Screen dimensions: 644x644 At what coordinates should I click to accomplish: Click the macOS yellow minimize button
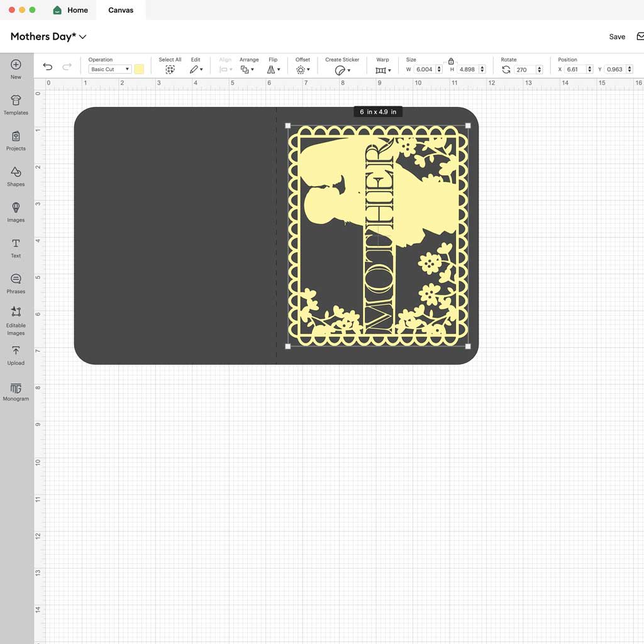(x=22, y=10)
